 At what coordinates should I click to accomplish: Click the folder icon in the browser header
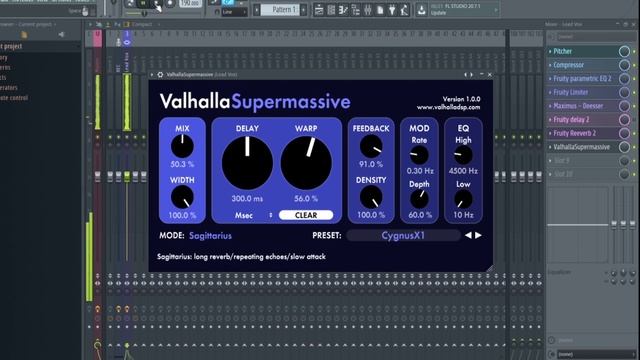(x=24, y=35)
